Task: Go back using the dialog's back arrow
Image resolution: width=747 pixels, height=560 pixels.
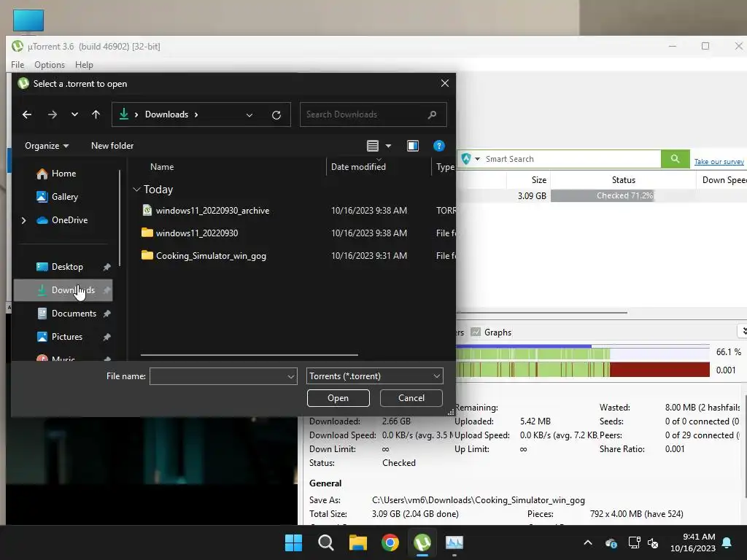Action: point(27,114)
